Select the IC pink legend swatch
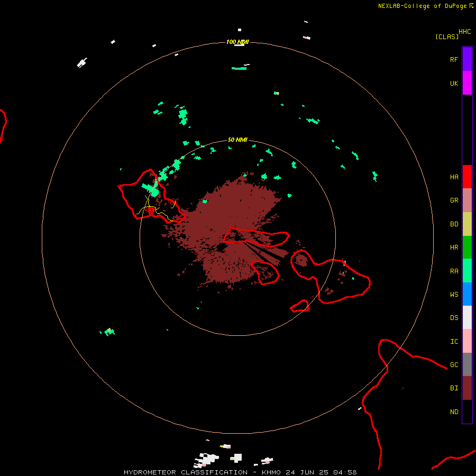 pos(467,341)
